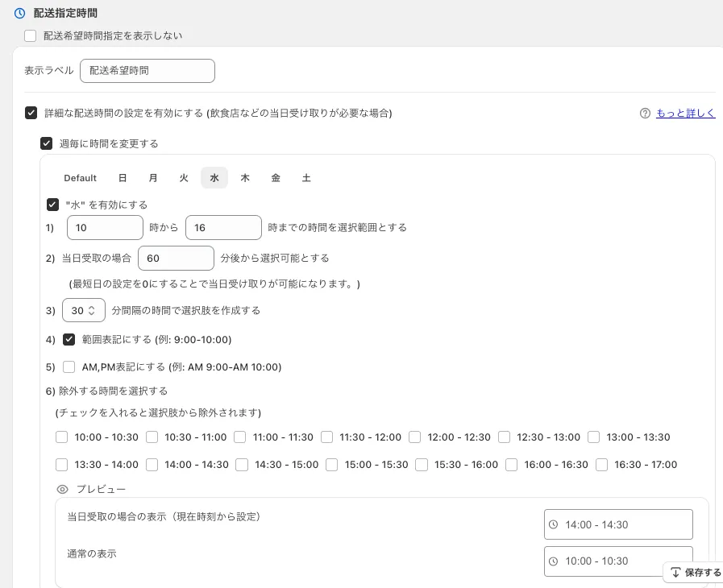Check 配送希望時間指定を表示しない checkbox
This screenshot has width=723, height=588.
point(31,35)
